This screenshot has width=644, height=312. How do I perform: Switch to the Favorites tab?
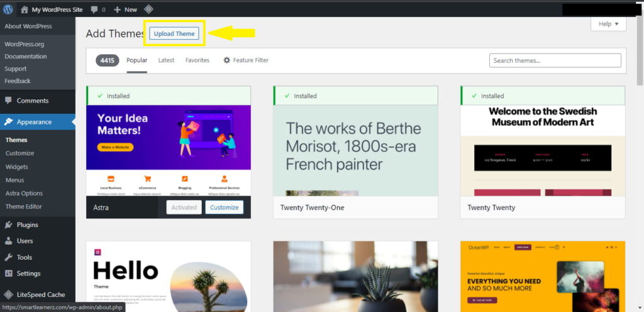pos(197,60)
